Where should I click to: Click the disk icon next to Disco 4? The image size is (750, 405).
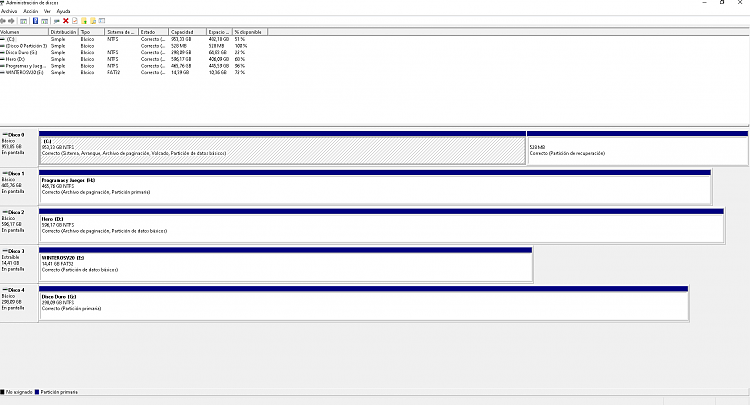pyautogui.click(x=5, y=290)
